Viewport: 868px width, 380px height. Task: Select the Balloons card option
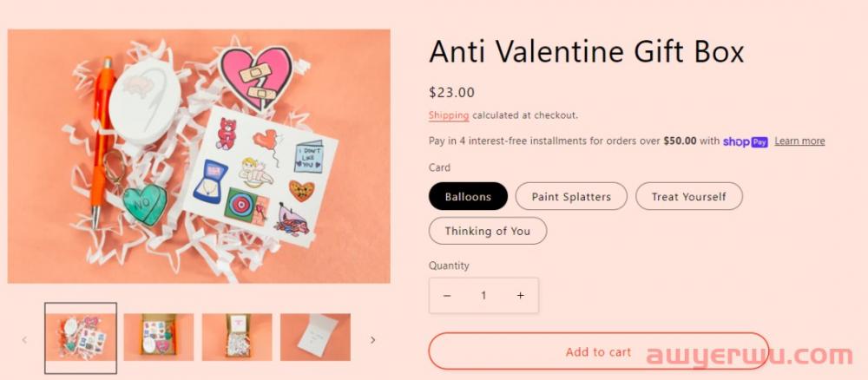point(468,197)
